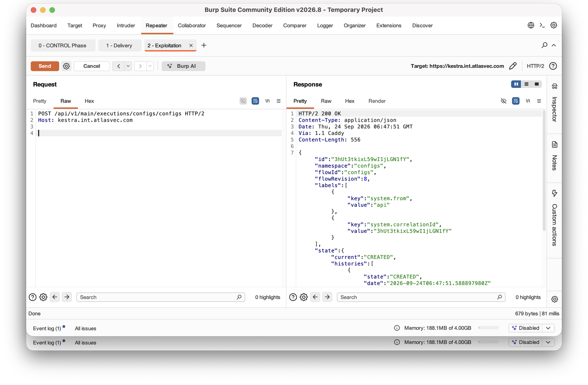
Task: Switch to the Proxy tab
Action: click(99, 25)
